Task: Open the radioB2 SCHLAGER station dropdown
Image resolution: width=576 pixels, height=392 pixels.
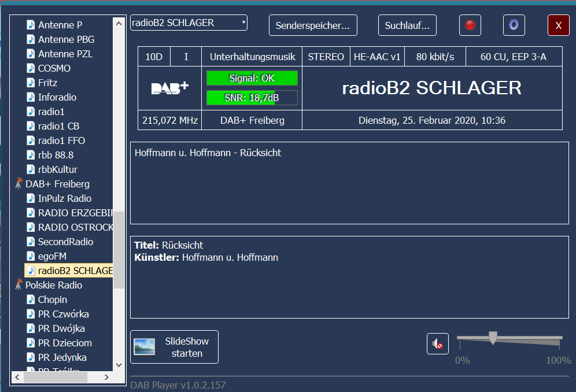Action: (x=189, y=23)
